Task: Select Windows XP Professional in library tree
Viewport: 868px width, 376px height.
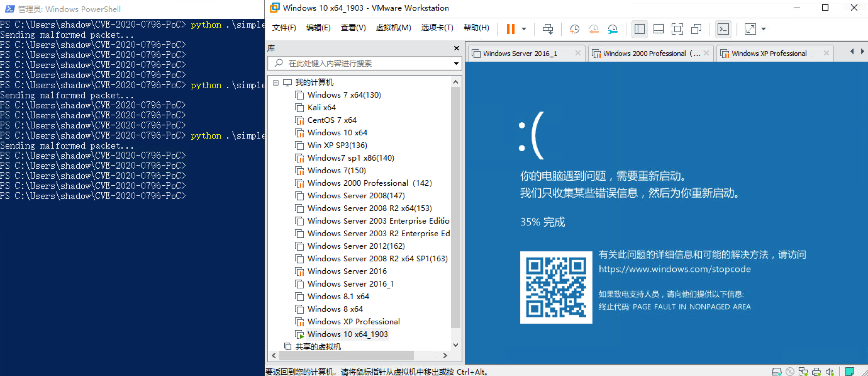Action: 353,322
